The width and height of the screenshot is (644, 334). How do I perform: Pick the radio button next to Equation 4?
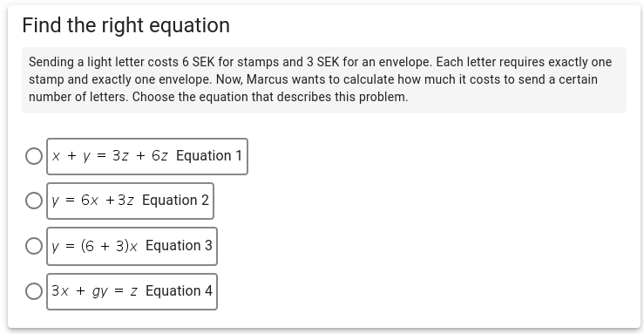(x=34, y=291)
